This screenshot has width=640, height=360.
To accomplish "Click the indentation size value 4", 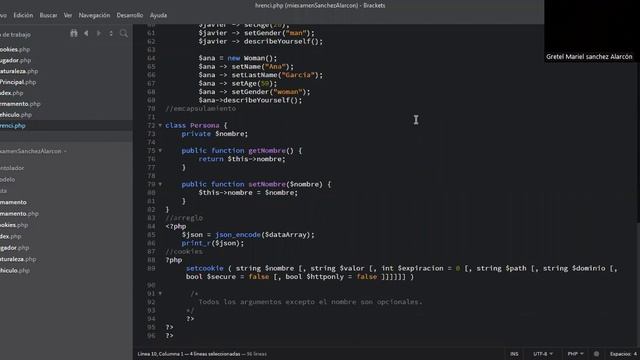I will (635, 354).
